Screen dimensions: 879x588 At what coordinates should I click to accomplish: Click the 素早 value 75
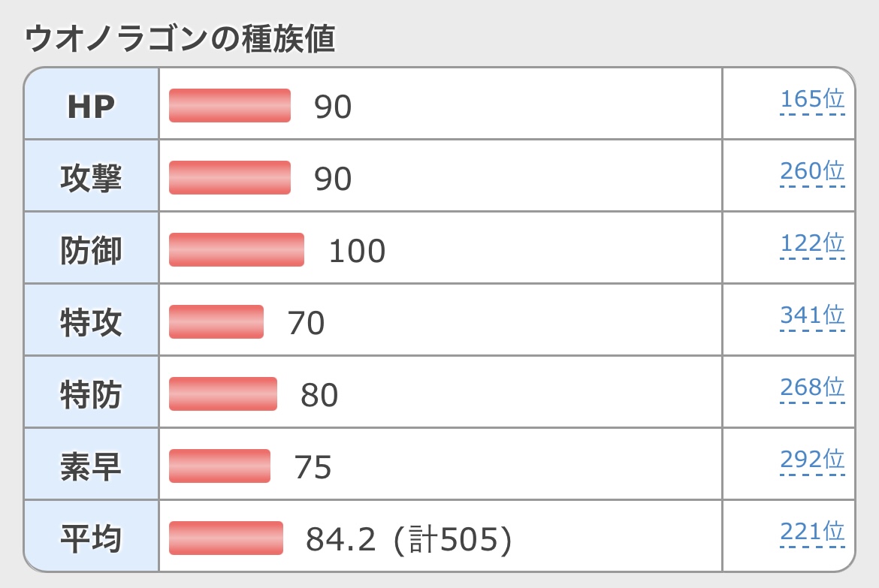click(313, 467)
